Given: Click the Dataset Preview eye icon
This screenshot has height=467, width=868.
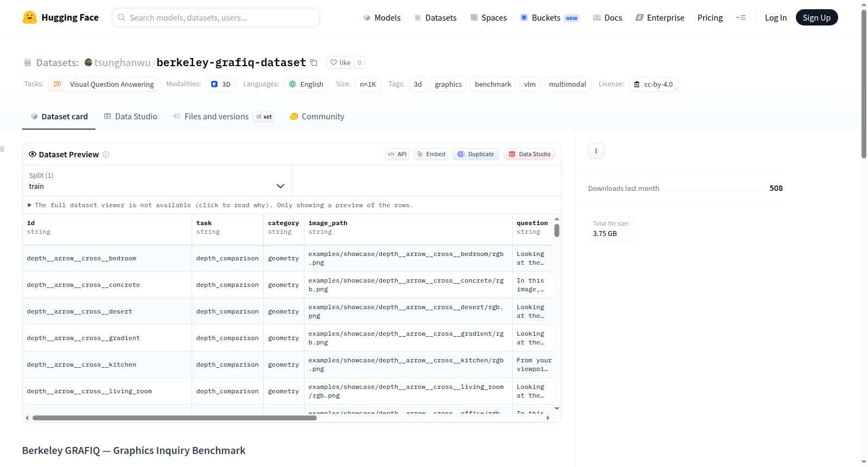Looking at the screenshot, I should coord(33,155).
